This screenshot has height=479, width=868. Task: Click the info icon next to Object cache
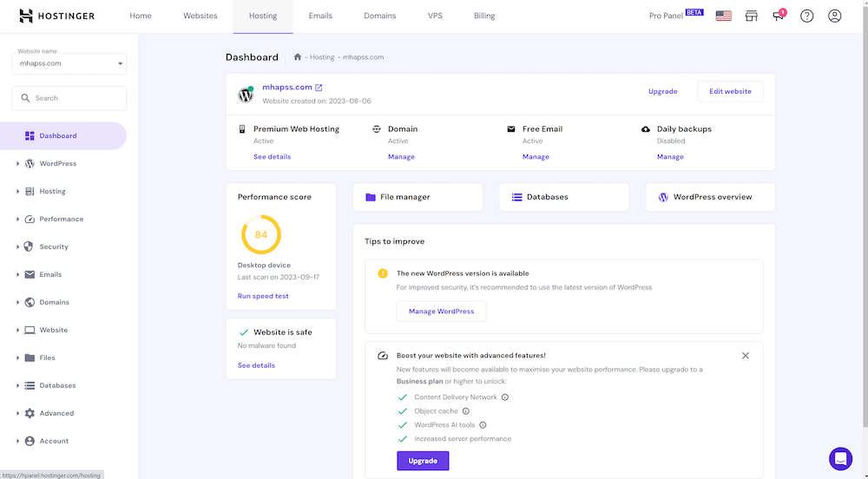(x=465, y=411)
